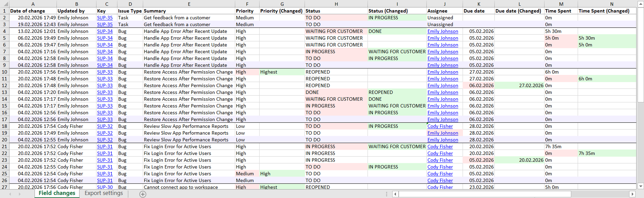The height and width of the screenshot is (198, 644).
Task: Click the horizontal scrollbar thumb
Action: [485, 194]
